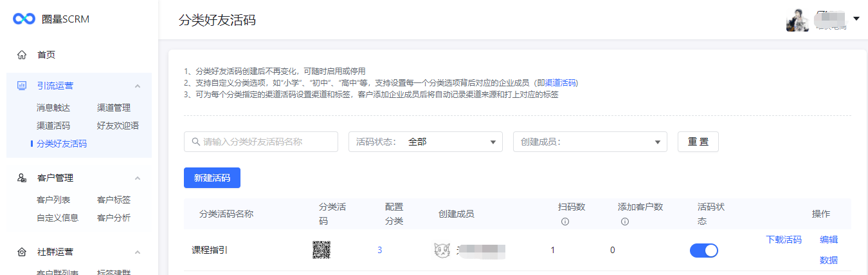Click the home icon beside 首页
The width and height of the screenshot is (868, 275).
click(22, 55)
